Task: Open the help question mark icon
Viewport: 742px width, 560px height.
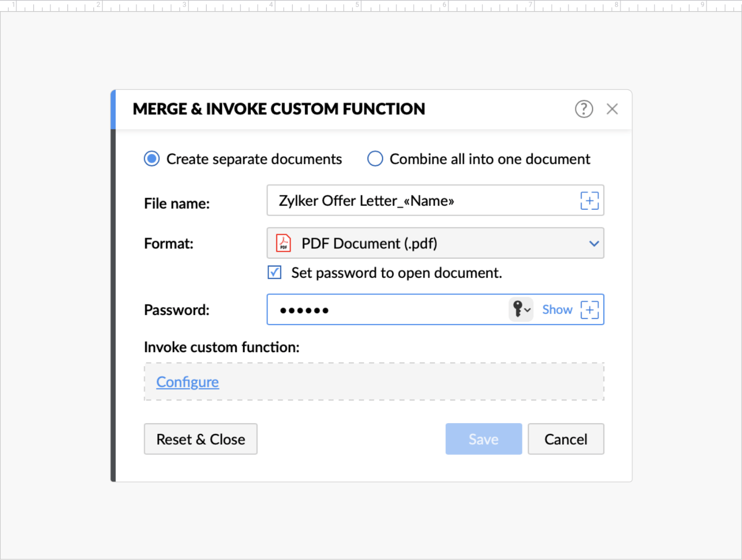Action: pos(583,109)
